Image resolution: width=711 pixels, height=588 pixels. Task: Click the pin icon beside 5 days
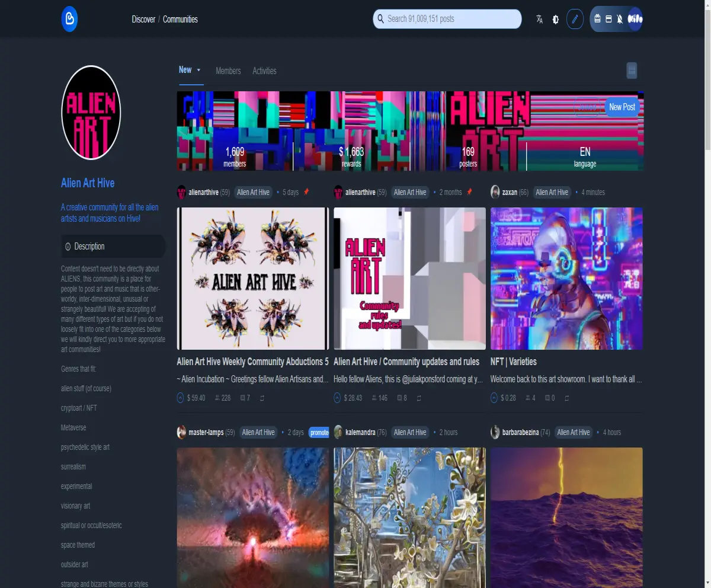[306, 192]
